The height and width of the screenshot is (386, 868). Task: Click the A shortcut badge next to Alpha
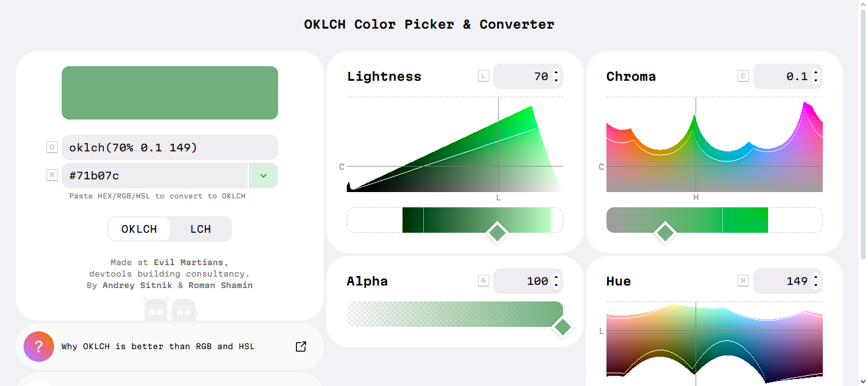point(484,281)
